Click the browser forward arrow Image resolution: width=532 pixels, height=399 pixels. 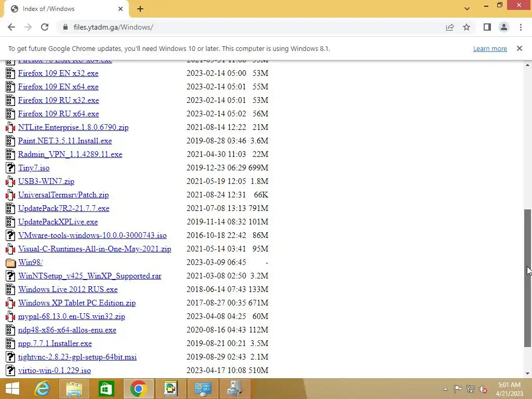[28, 27]
